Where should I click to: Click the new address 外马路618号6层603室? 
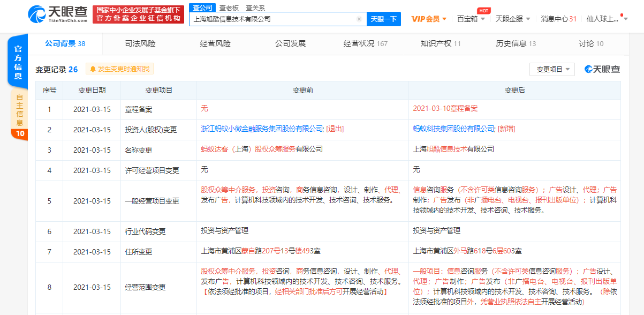pyautogui.click(x=488, y=251)
